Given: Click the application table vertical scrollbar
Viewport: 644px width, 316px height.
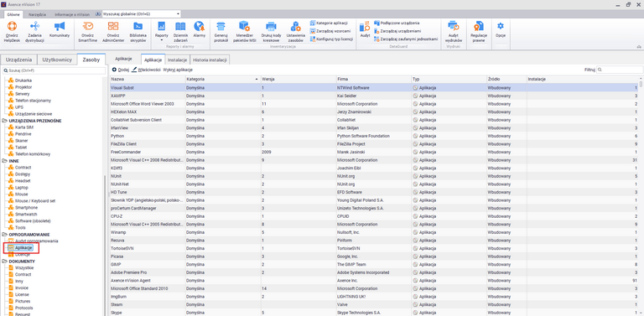Looking at the screenshot, I should (x=641, y=84).
